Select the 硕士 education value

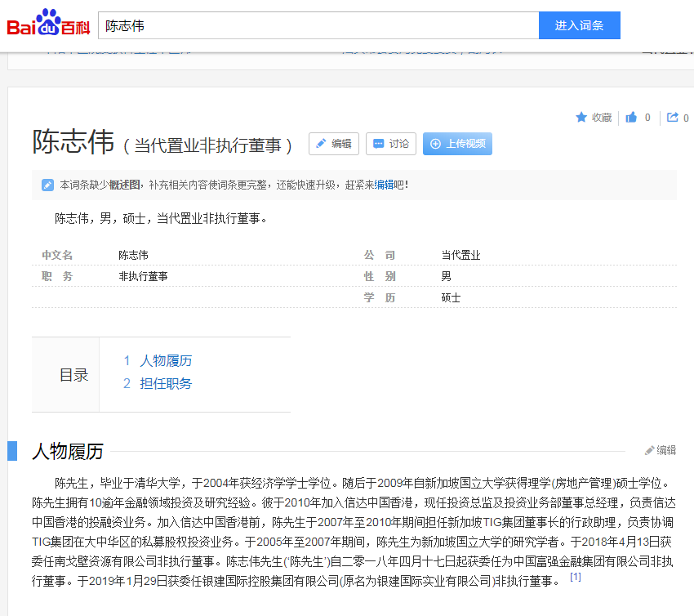click(451, 297)
